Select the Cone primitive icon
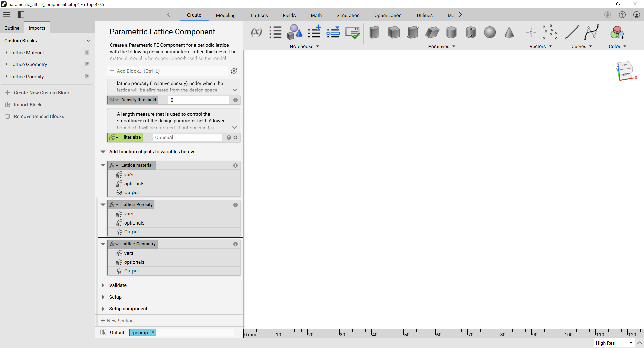 click(509, 32)
